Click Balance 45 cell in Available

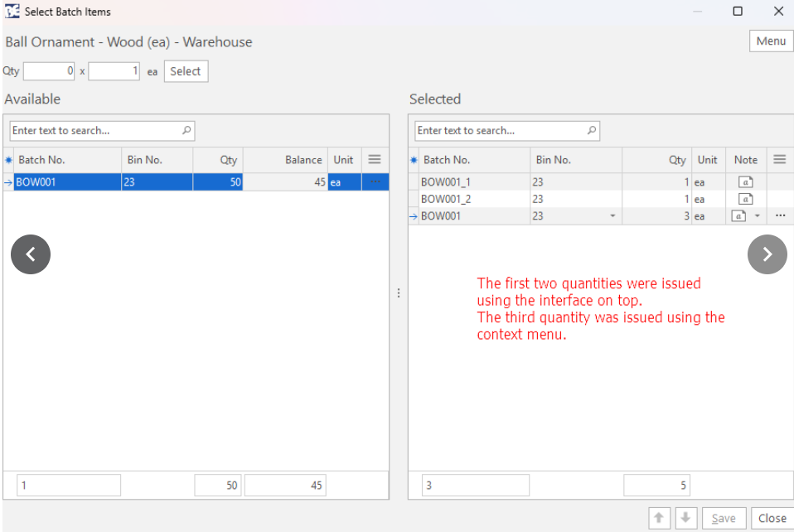tap(286, 181)
